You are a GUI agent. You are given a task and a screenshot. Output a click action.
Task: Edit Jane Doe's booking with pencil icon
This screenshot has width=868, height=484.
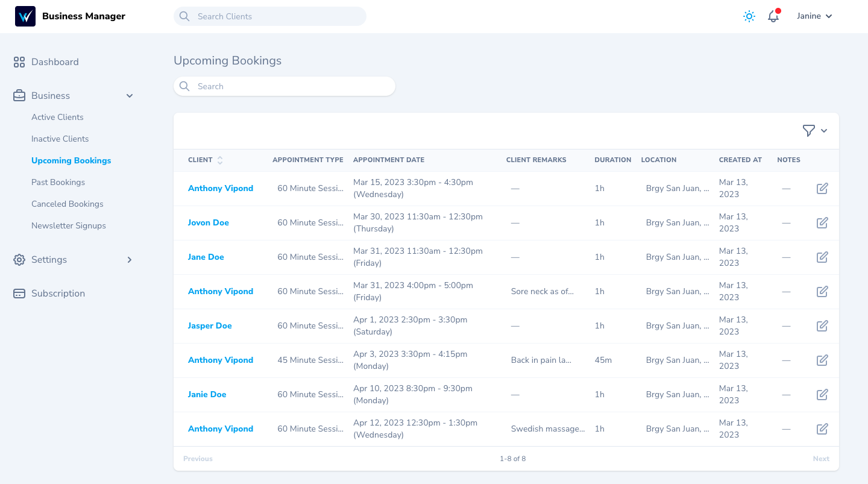[x=822, y=257]
